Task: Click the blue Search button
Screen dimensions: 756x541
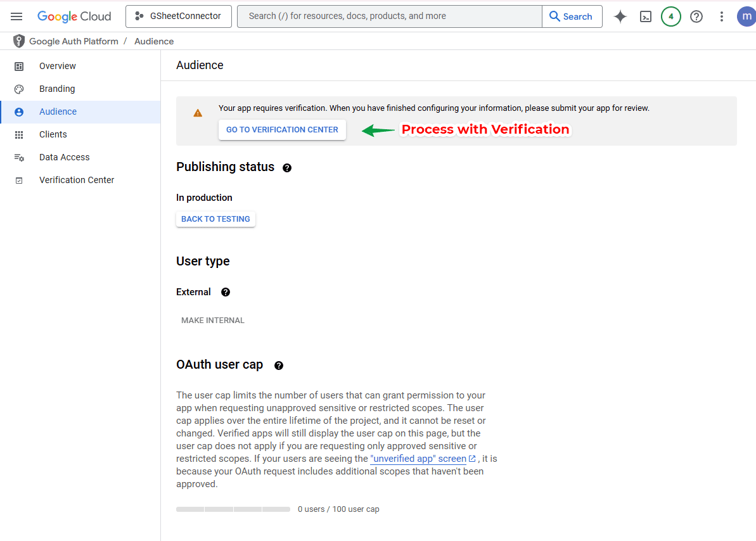Action: coord(572,16)
